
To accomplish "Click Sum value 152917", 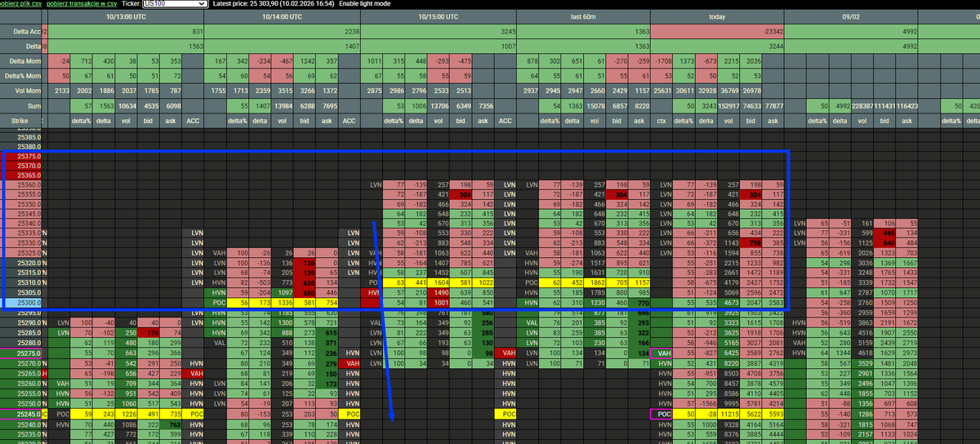I will click(728, 106).
